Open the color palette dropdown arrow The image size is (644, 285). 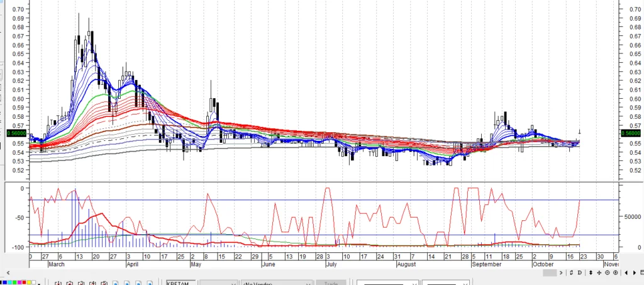(x=39, y=284)
